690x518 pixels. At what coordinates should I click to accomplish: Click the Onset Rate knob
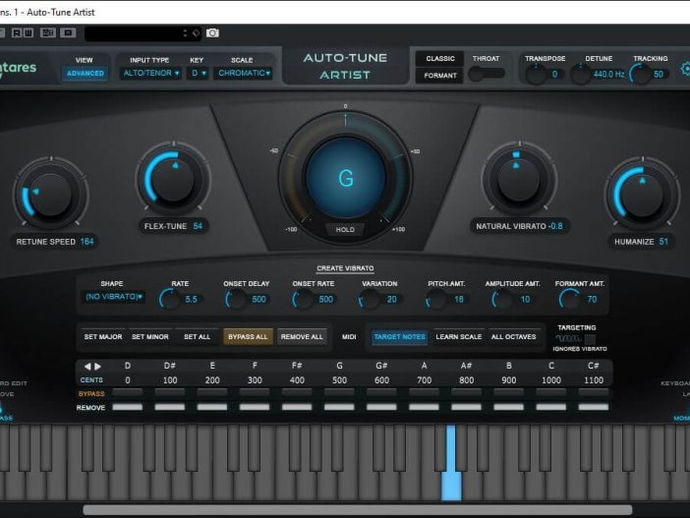[304, 300]
